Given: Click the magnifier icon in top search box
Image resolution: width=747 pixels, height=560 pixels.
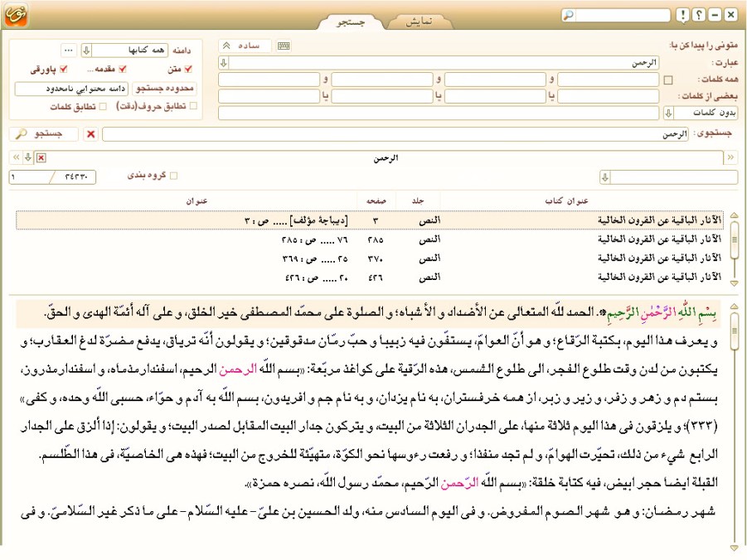Looking at the screenshot, I should pos(569,15).
